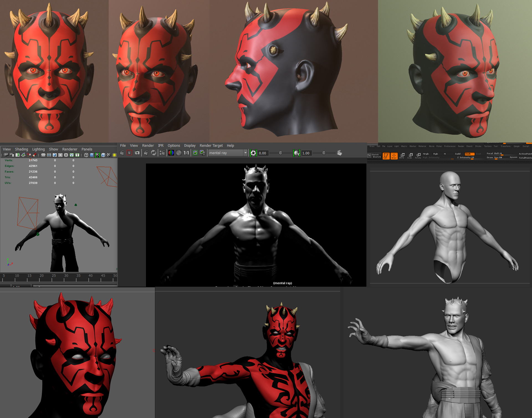Open the Panels menu of the viewport
The height and width of the screenshot is (418, 532).
pyautogui.click(x=87, y=149)
